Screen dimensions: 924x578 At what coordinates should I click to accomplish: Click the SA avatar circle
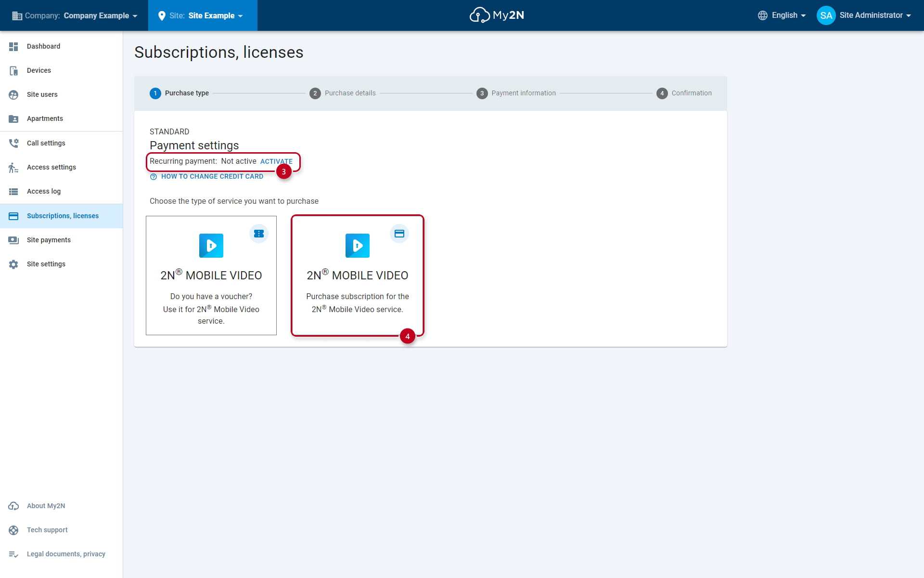tap(826, 15)
